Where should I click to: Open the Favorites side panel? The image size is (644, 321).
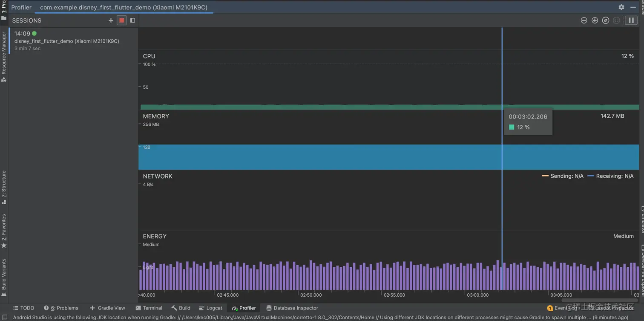(x=4, y=231)
